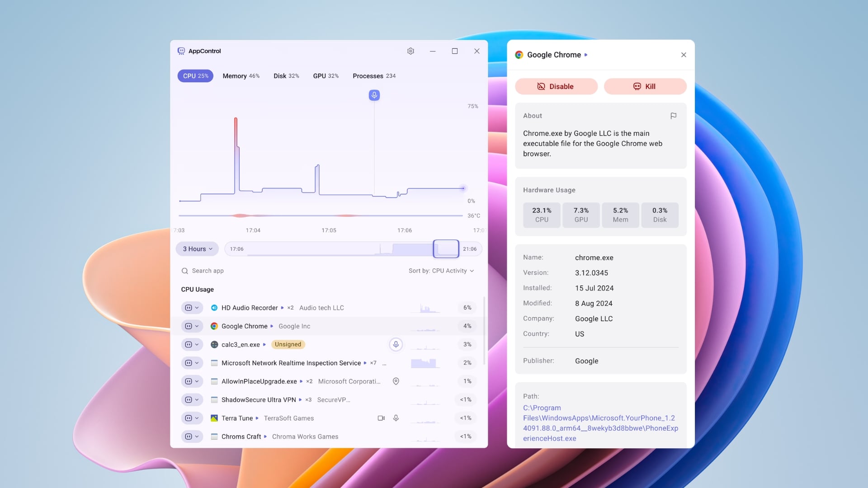Switch to CPU tab
This screenshot has width=868, height=488.
click(x=195, y=76)
